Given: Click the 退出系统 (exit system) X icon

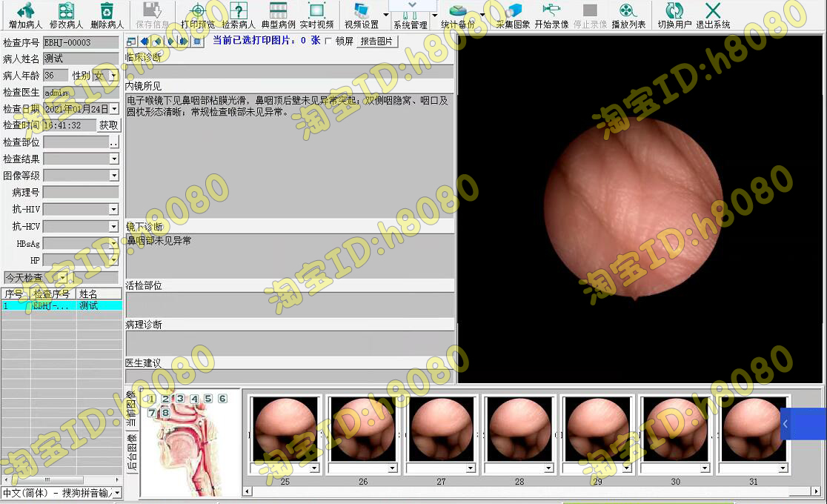Looking at the screenshot, I should (713, 15).
